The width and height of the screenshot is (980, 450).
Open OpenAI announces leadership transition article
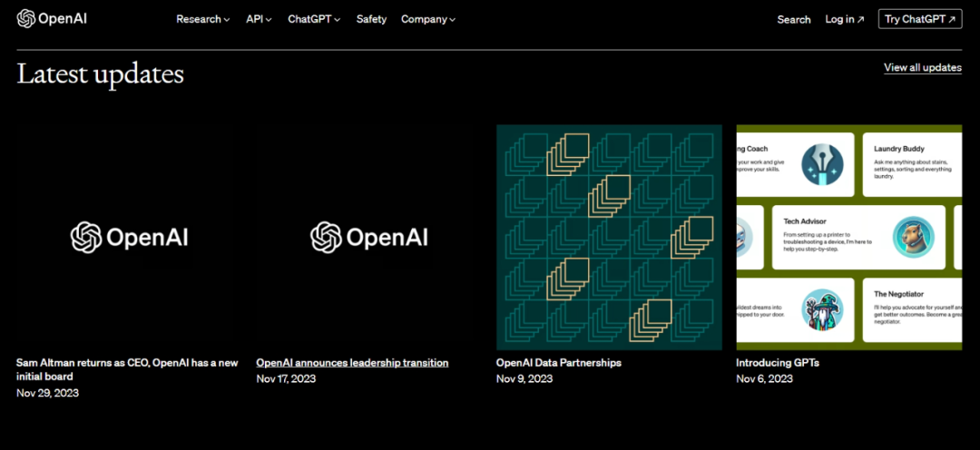[352, 363]
